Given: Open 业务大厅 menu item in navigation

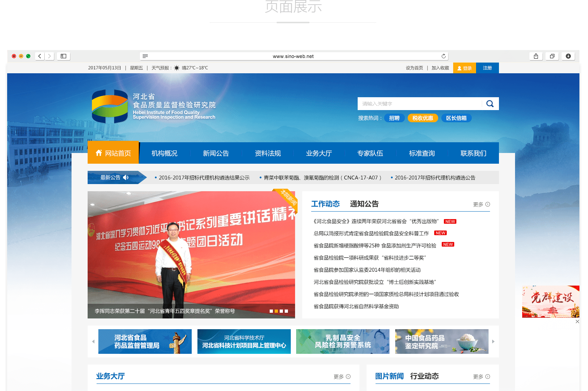Looking at the screenshot, I should pos(319,153).
